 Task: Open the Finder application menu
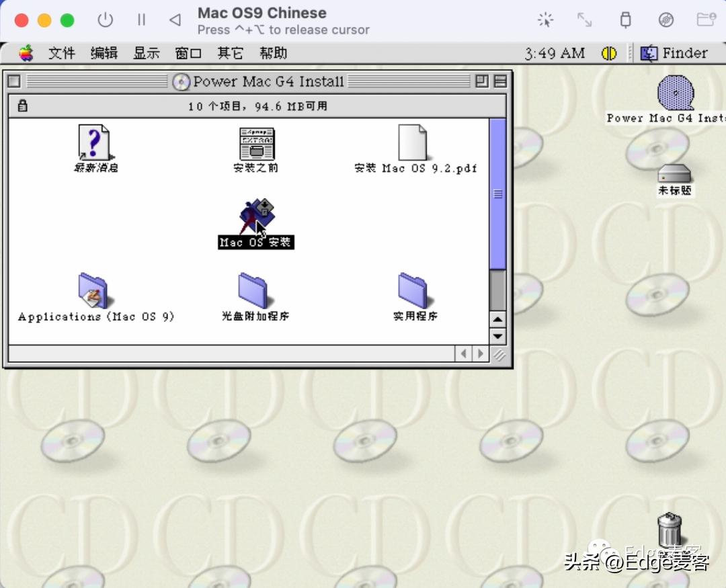tap(679, 52)
